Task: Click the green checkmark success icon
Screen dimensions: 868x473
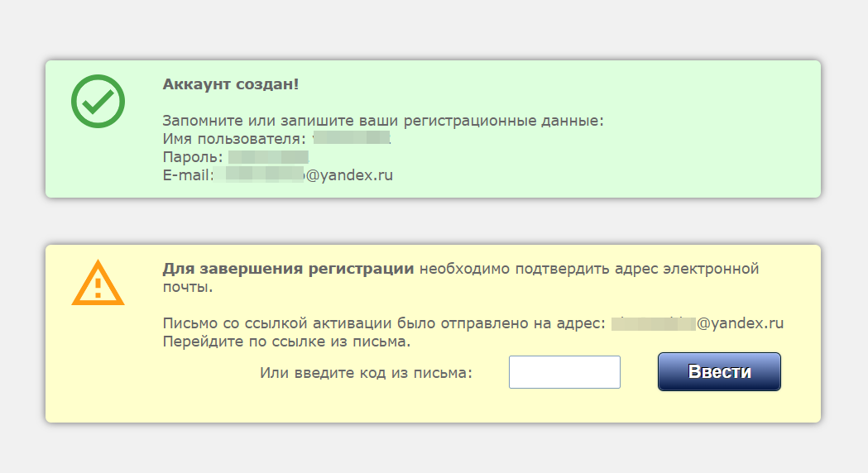Action: 98,102
